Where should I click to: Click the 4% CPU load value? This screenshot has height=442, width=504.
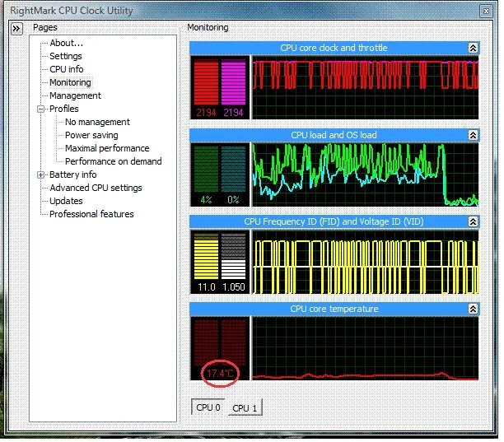pyautogui.click(x=206, y=200)
